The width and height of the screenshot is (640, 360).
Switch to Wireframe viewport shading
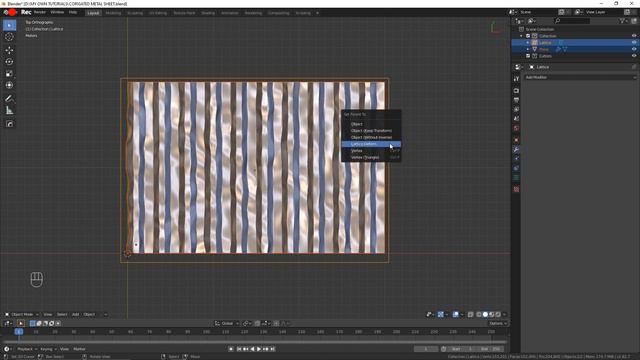coord(479,315)
